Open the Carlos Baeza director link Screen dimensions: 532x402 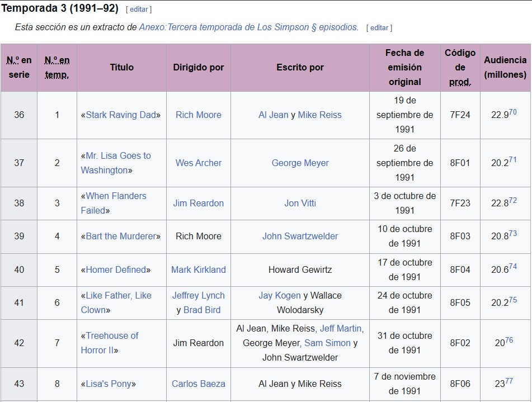199,384
